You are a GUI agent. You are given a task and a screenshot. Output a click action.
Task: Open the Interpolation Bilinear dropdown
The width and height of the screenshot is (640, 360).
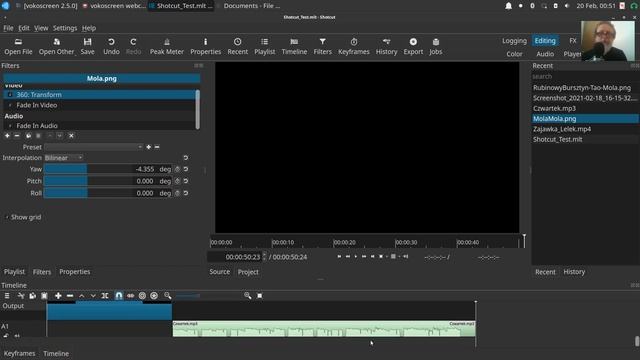(64, 158)
